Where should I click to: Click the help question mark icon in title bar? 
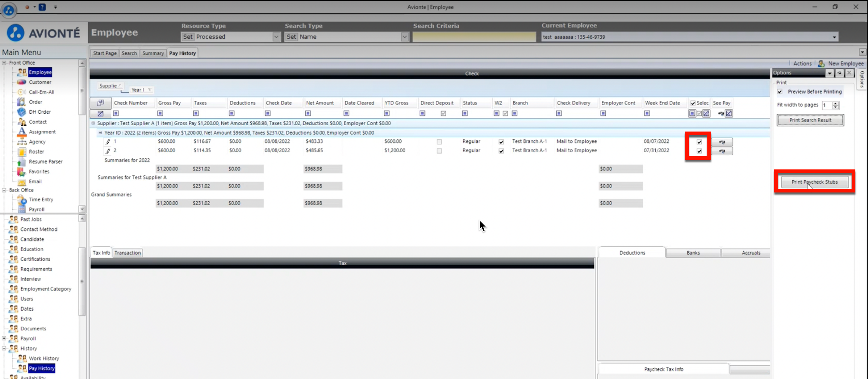(x=42, y=7)
